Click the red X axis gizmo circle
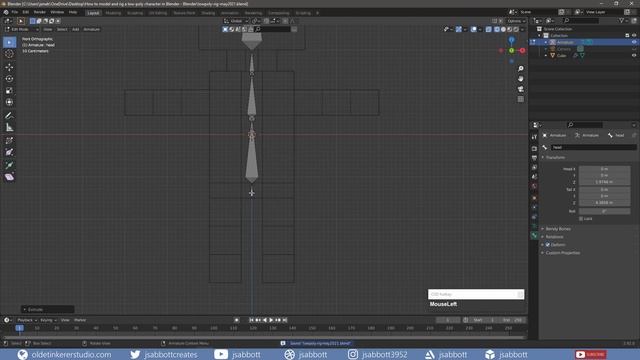Image resolution: width=640 pixels, height=360 pixels. pyautogui.click(x=522, y=51)
